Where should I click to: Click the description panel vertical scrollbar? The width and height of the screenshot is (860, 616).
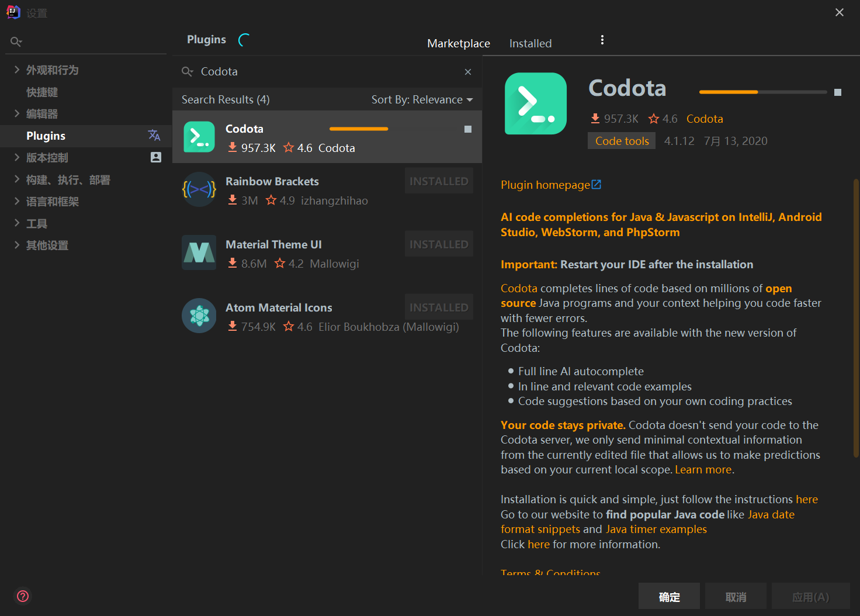coord(856,317)
